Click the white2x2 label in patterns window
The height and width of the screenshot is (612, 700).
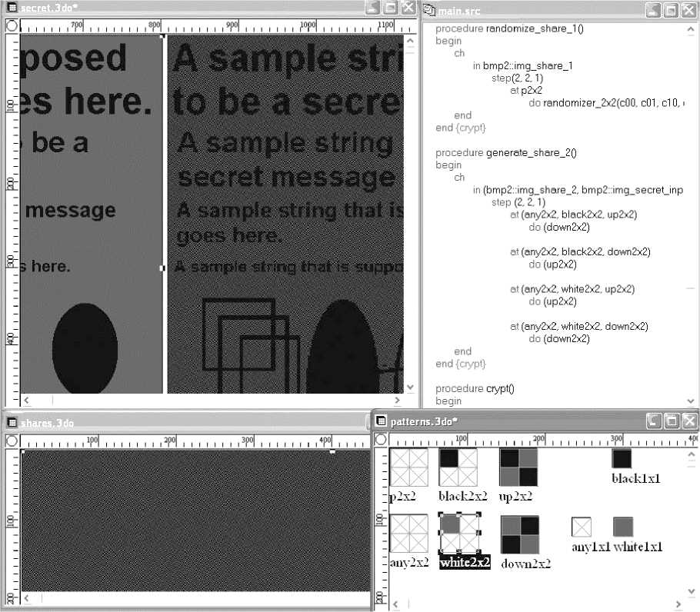pyautogui.click(x=465, y=563)
